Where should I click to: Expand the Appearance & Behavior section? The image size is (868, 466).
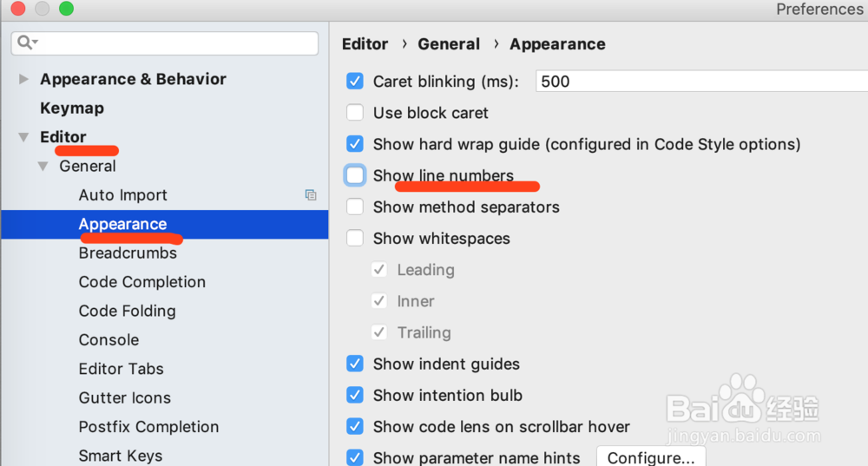[23, 79]
